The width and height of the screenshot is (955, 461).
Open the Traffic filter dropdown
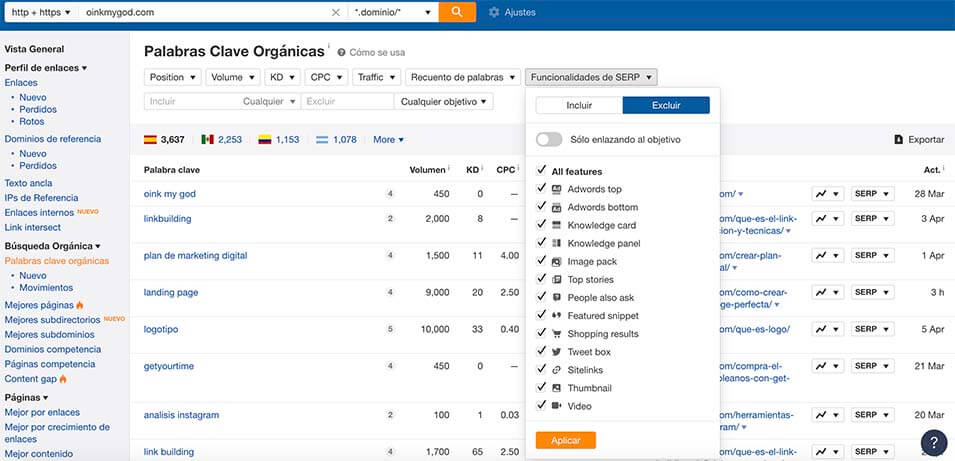coord(376,77)
